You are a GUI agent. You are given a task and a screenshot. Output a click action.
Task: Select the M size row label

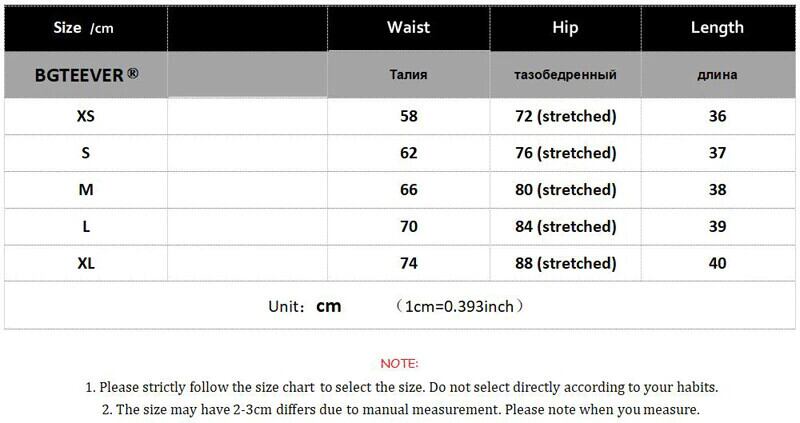(86, 190)
